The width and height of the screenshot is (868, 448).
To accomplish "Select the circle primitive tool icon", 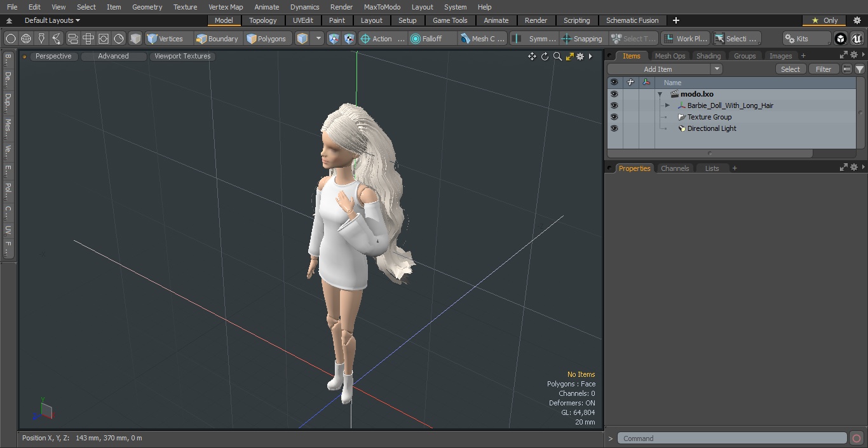I will tap(11, 39).
